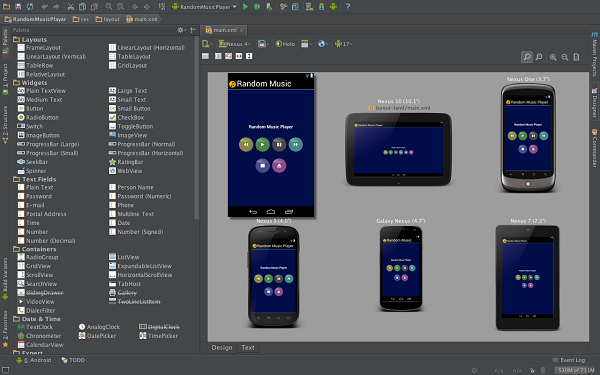Zoom out on the layout preview
This screenshot has height=375, width=600.
coord(565,57)
